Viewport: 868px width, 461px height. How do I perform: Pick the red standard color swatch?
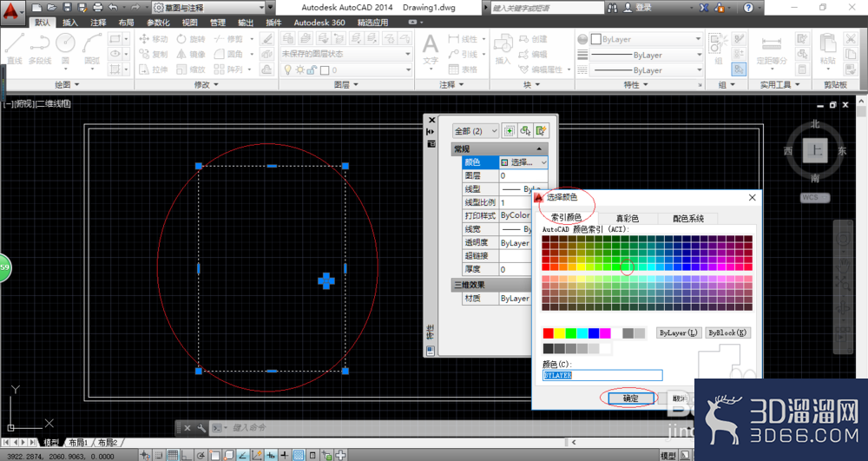click(548, 333)
